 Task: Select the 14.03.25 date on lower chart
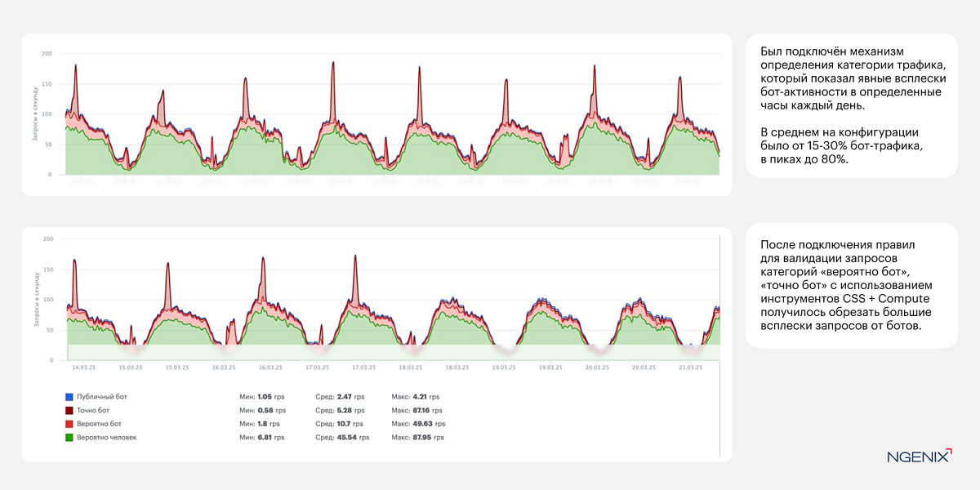(x=84, y=367)
